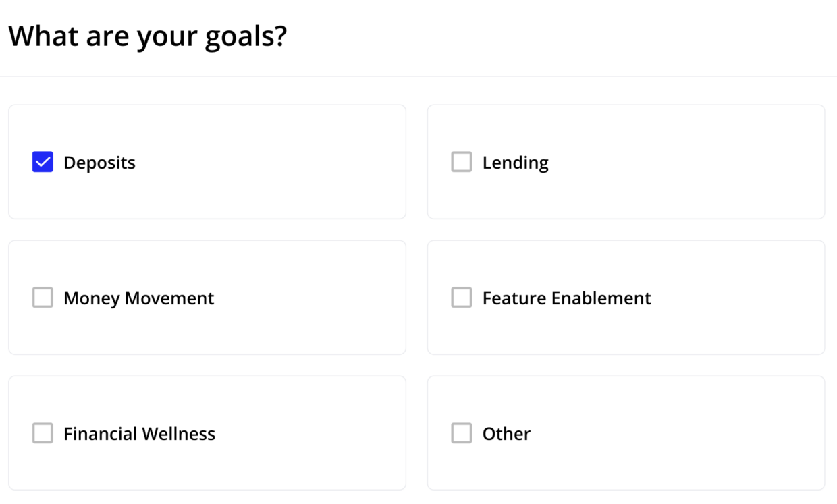
Task: Click the Deposits label text
Action: 99,163
